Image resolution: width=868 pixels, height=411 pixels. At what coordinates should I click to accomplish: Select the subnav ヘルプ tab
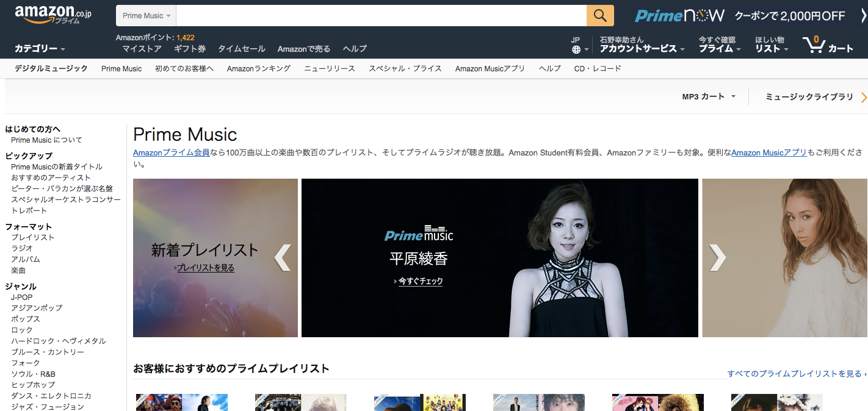click(550, 68)
